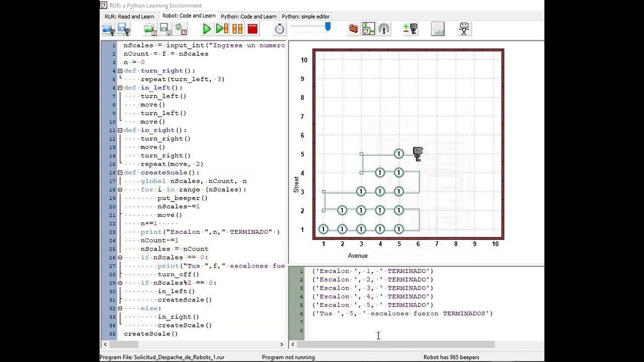This screenshot has height=362, width=644.
Task: Click the beeper placement radio icon
Action: 383,29
